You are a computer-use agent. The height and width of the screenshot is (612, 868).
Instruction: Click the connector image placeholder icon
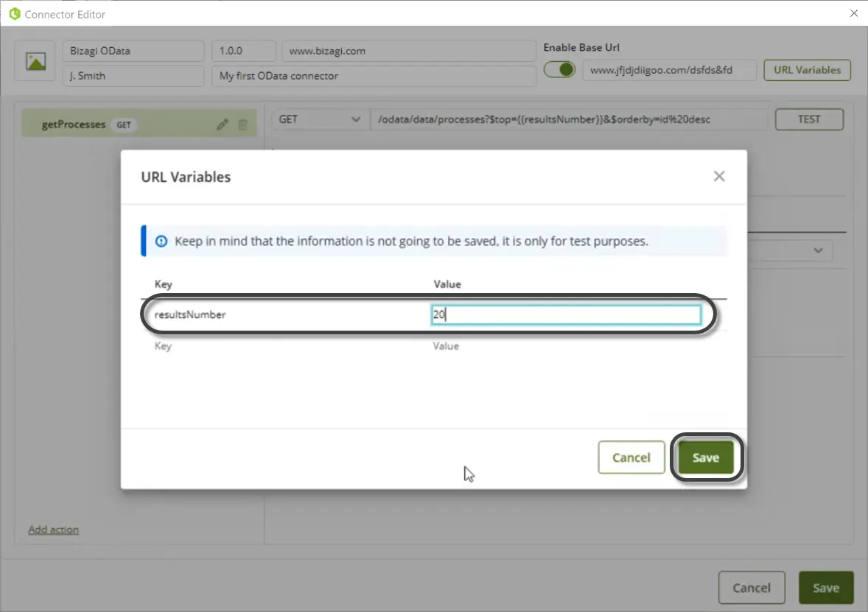click(x=35, y=61)
